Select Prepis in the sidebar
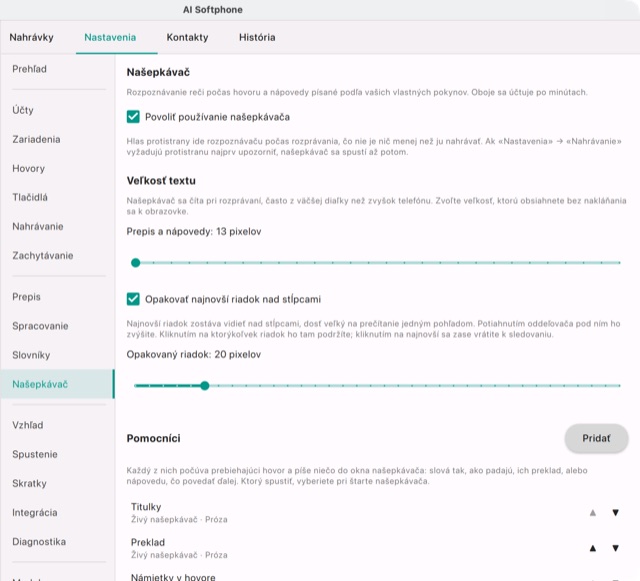Viewport: 640px width, 581px height. point(57,297)
